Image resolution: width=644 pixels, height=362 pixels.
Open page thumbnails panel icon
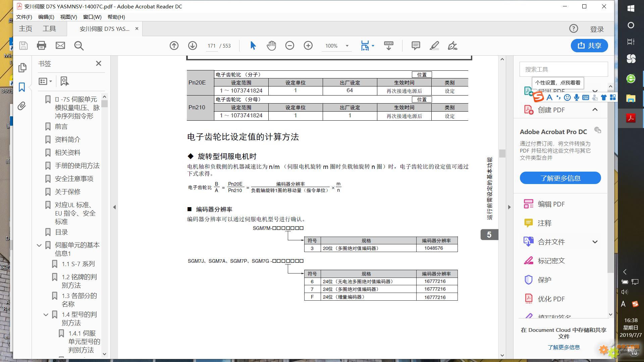pos(22,68)
